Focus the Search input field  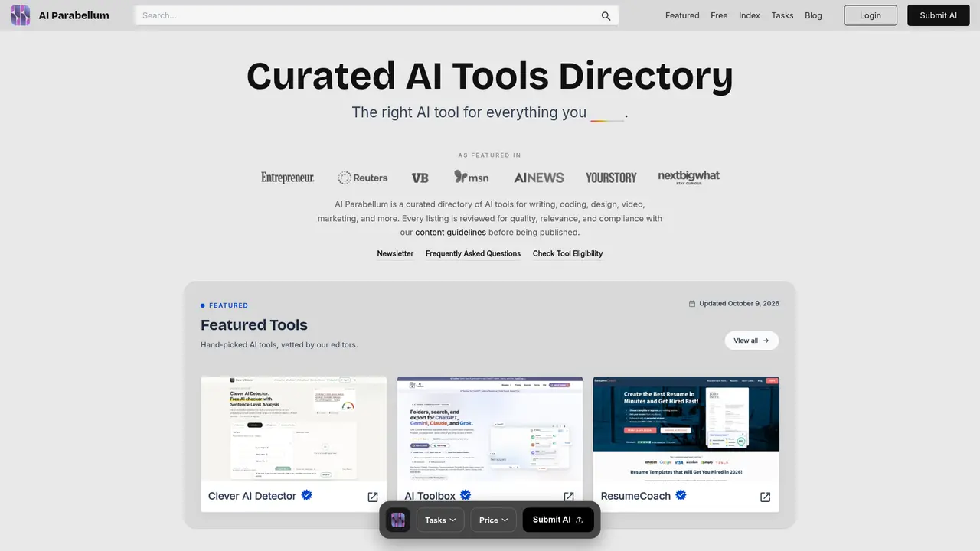377,15
